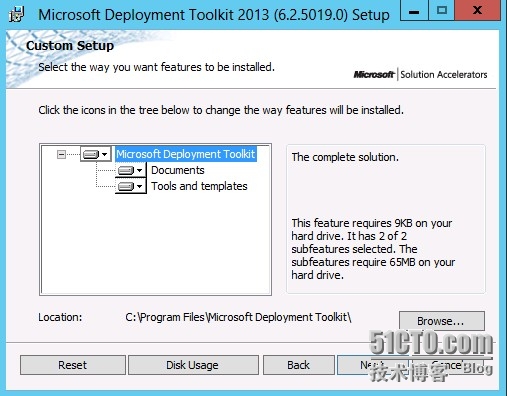Open the Microsoft Deployment Toolkit feature install dropdown
Viewport: 507px width, 396px height.
tap(96, 154)
